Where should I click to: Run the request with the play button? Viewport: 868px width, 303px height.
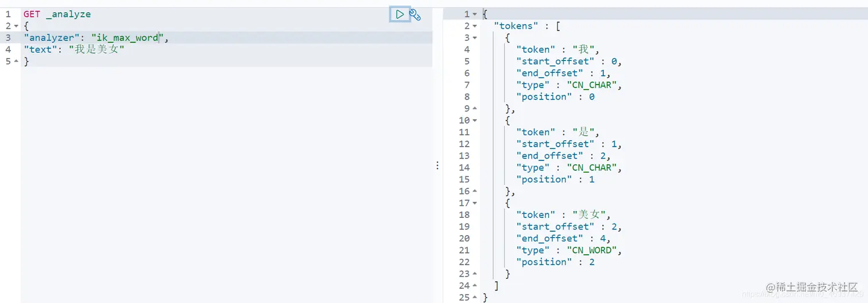[400, 14]
